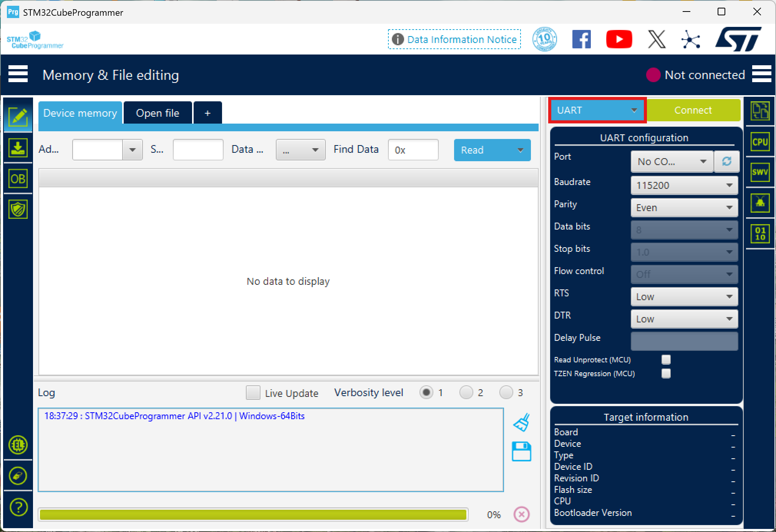Screen dimensions: 776x532
Task: Click the Find Data 0x input field
Action: pyautogui.click(x=413, y=150)
